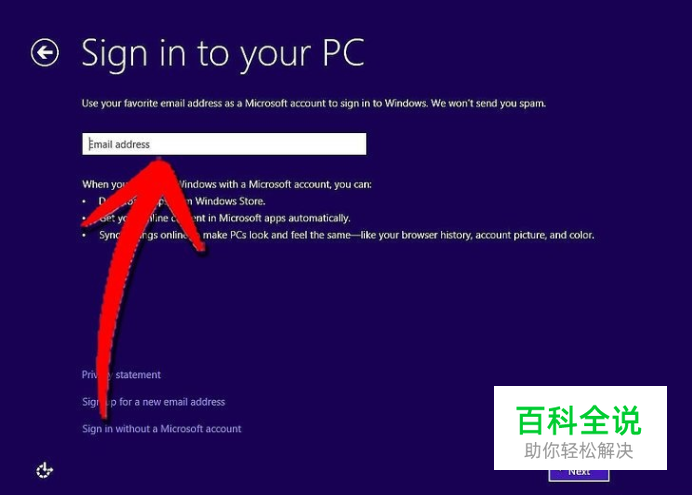Viewport: 692px width, 495px height.
Task: Click the 'We won't send you spam' text
Action: tap(488, 103)
